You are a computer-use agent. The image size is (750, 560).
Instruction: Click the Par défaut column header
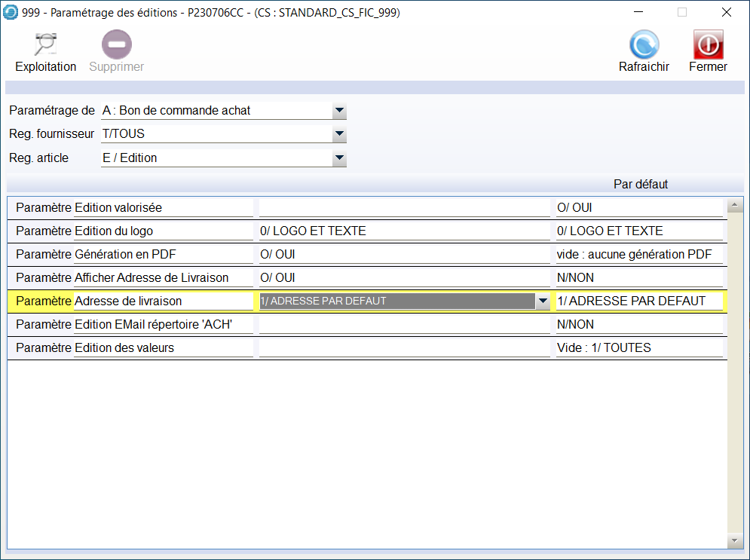[640, 184]
